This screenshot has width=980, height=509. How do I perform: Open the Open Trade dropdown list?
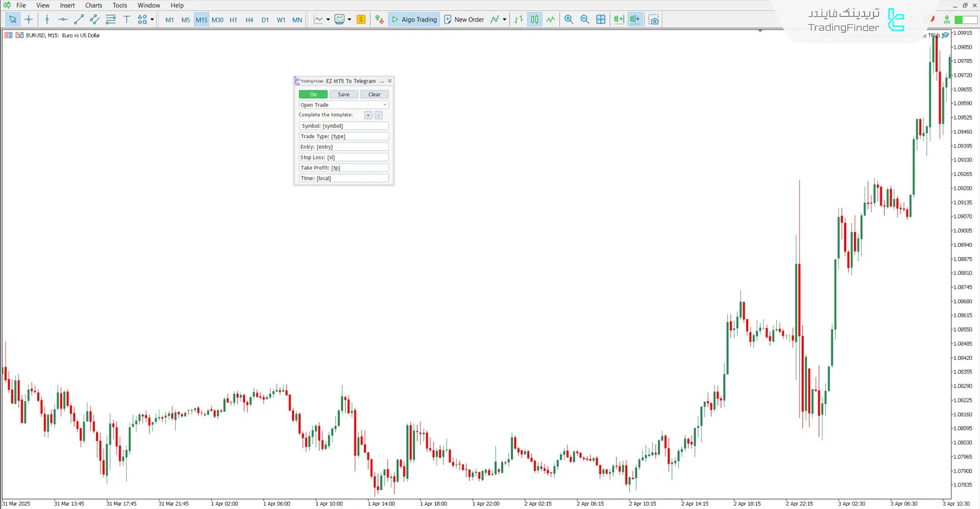(x=343, y=105)
